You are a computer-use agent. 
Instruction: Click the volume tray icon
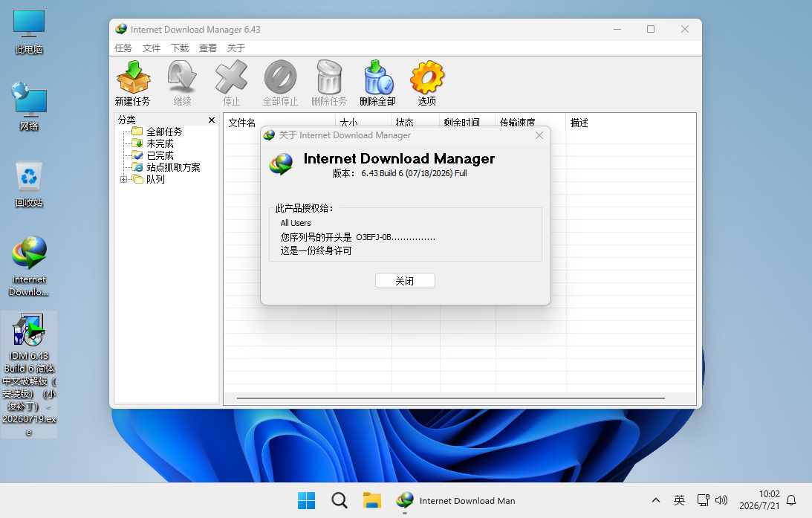pyautogui.click(x=721, y=500)
